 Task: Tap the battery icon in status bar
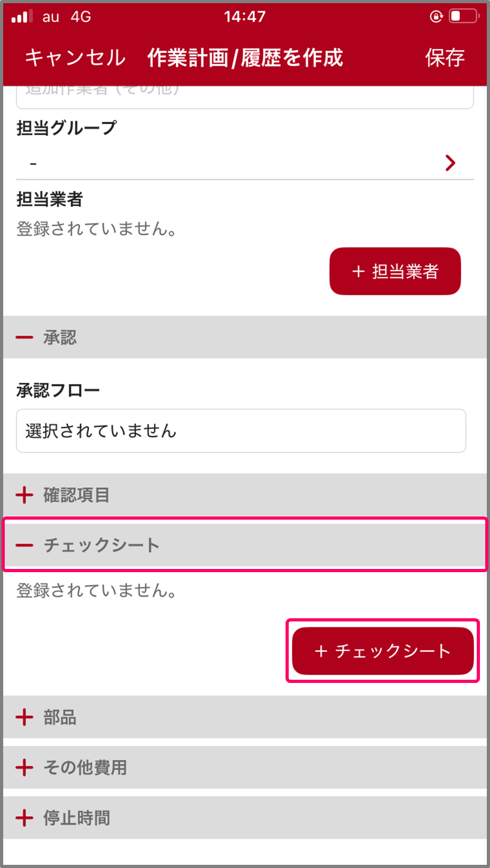(463, 16)
